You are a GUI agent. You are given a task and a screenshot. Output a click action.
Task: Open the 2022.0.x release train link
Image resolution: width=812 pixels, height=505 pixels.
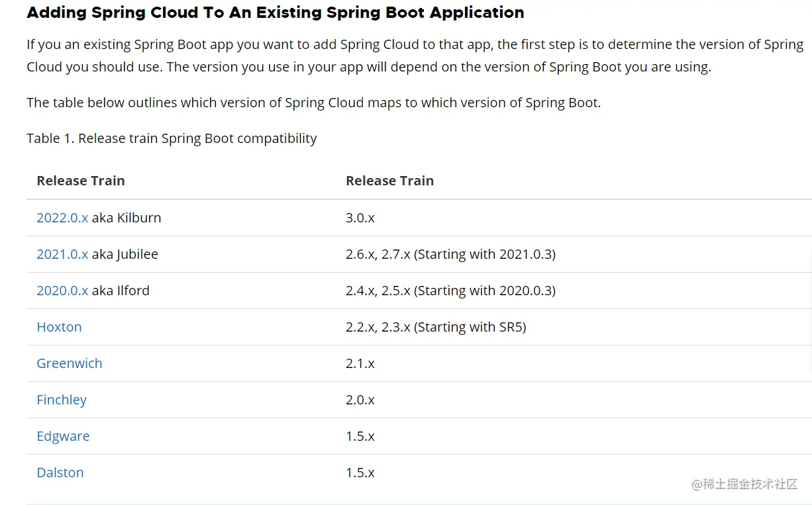coord(62,218)
